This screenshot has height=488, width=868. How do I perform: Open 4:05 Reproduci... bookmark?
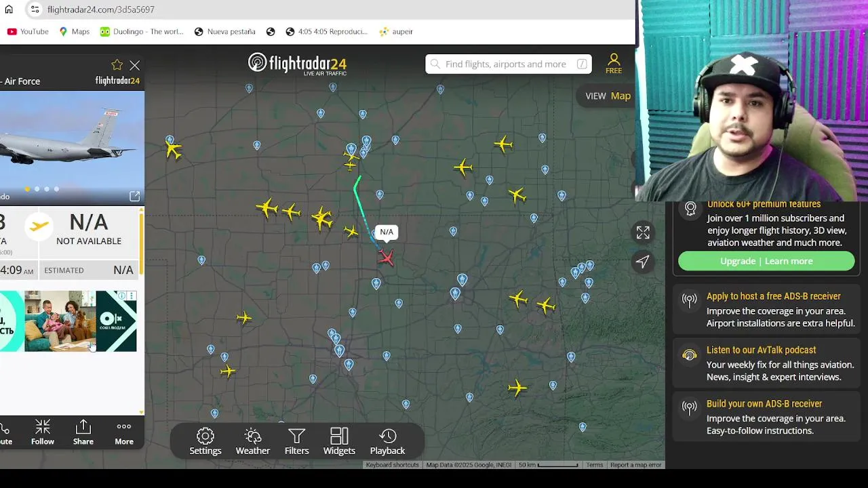(326, 31)
